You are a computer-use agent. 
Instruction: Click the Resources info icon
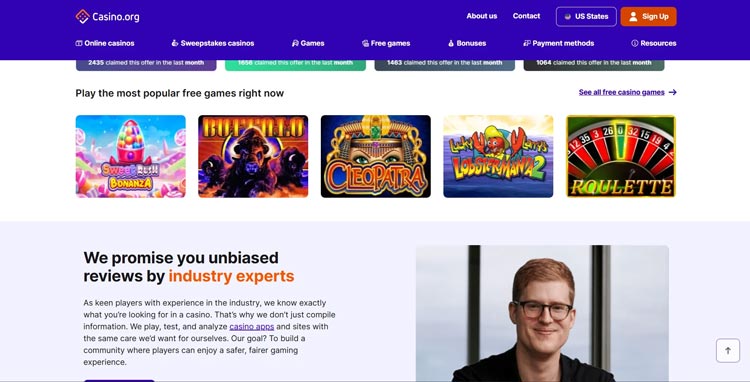[635, 43]
